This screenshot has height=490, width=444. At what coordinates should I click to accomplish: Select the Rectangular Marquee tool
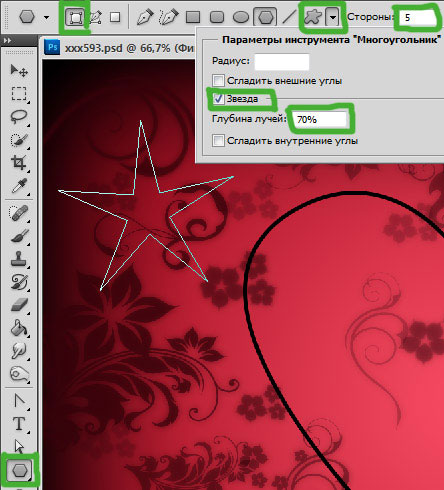point(19,94)
